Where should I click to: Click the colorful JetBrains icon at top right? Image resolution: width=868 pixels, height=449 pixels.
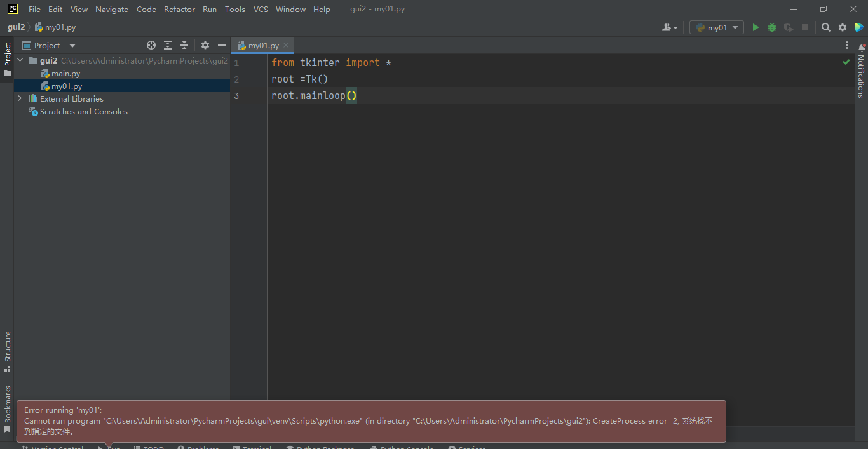(859, 27)
